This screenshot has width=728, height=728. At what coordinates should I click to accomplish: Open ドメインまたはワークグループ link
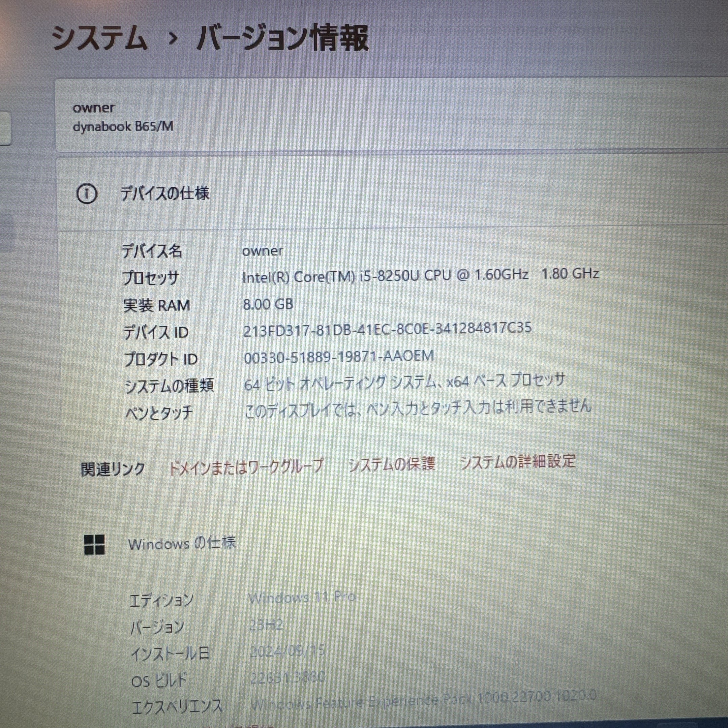click(x=246, y=467)
